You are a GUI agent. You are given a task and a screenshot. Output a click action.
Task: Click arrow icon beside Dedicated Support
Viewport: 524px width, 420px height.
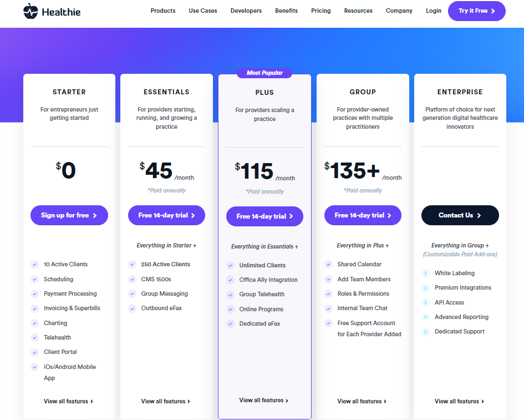coord(425,332)
